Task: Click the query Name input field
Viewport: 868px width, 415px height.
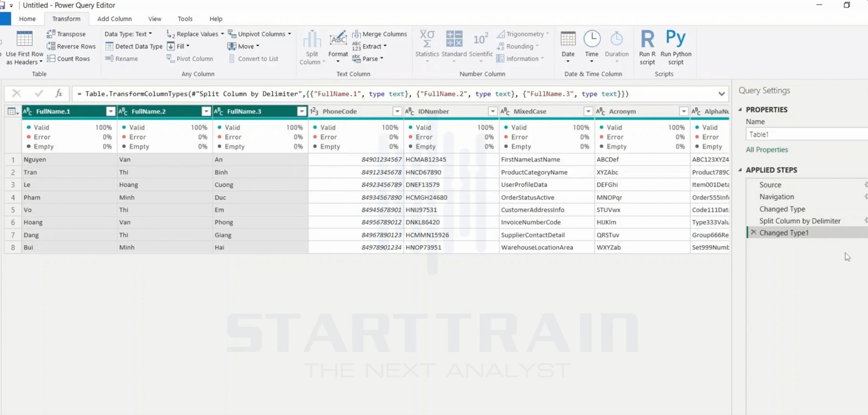Action: pos(806,134)
